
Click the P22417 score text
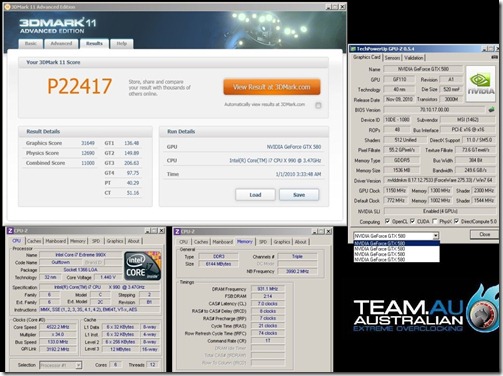click(x=80, y=86)
